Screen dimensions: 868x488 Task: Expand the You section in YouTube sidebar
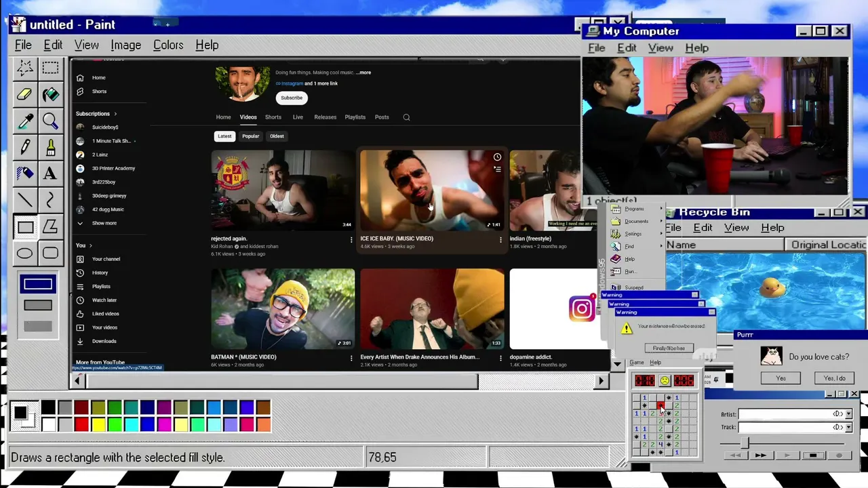(x=84, y=245)
